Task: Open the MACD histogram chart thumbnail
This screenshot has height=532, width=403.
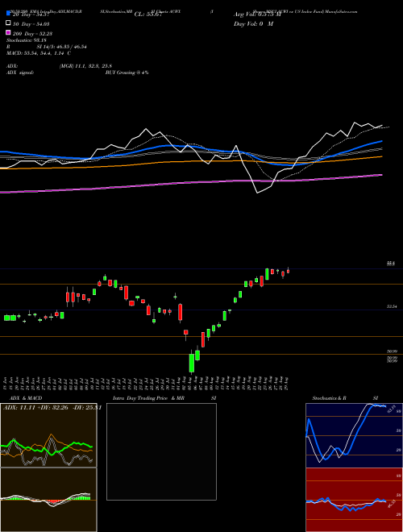Action: click(48, 500)
